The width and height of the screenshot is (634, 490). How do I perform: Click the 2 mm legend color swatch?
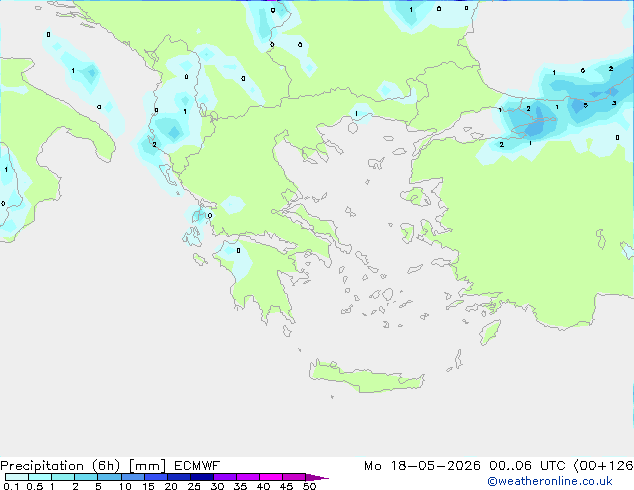[86, 477]
